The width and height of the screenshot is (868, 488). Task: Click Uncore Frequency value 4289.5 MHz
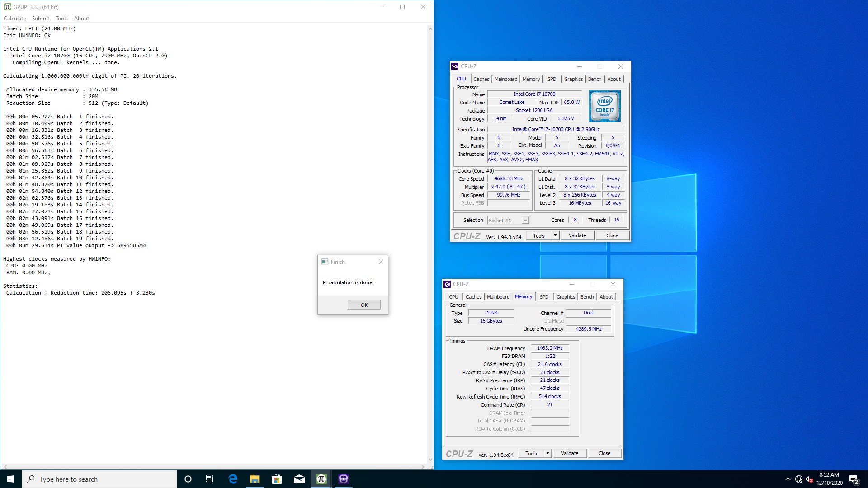(589, 329)
